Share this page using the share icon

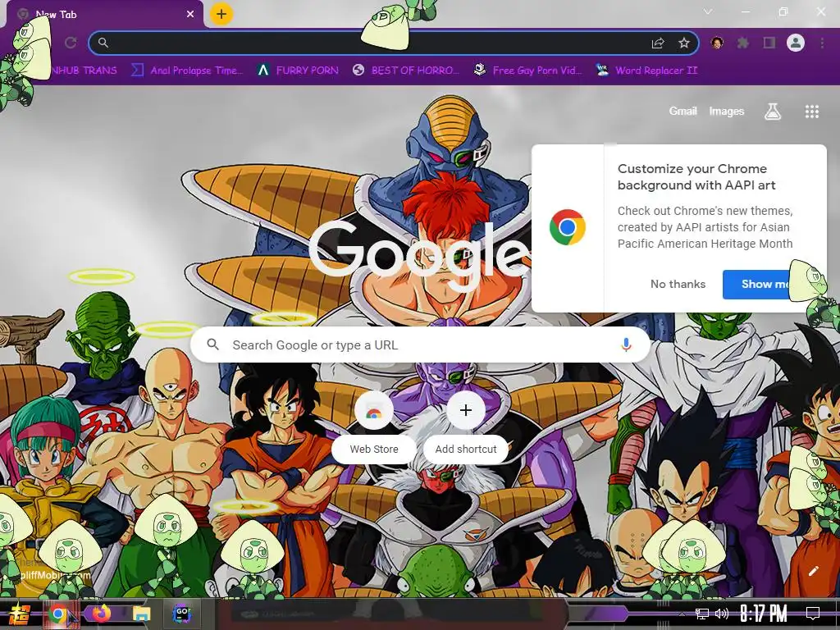coord(658,43)
